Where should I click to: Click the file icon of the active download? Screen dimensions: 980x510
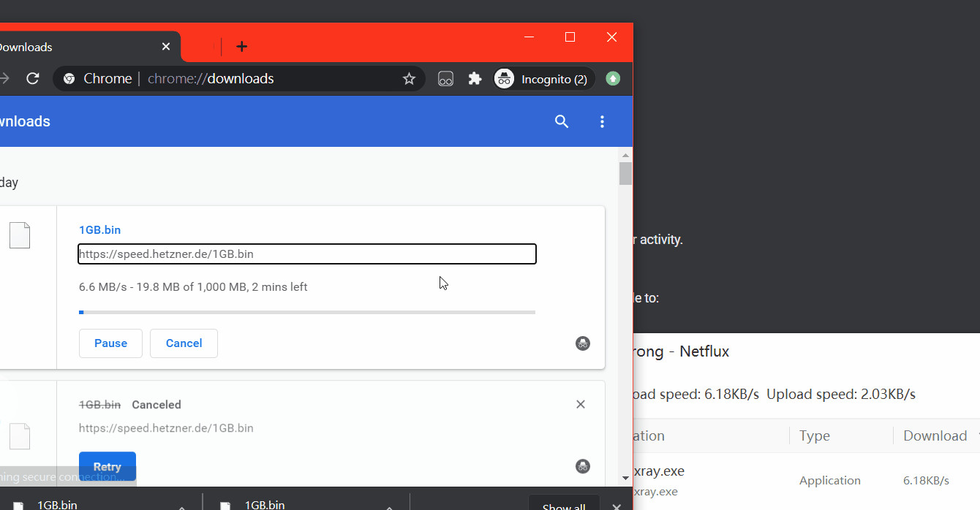click(20, 235)
